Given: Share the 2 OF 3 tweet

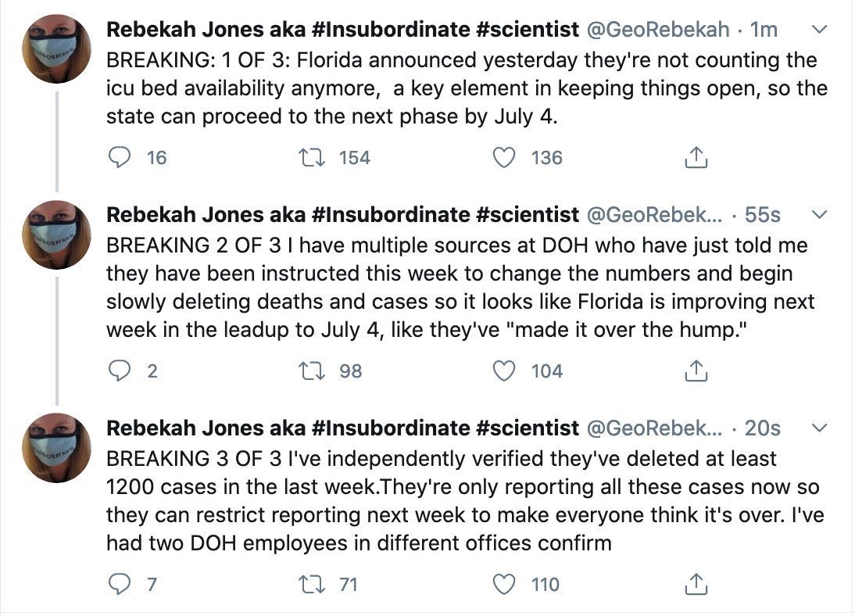Looking at the screenshot, I should click(695, 371).
